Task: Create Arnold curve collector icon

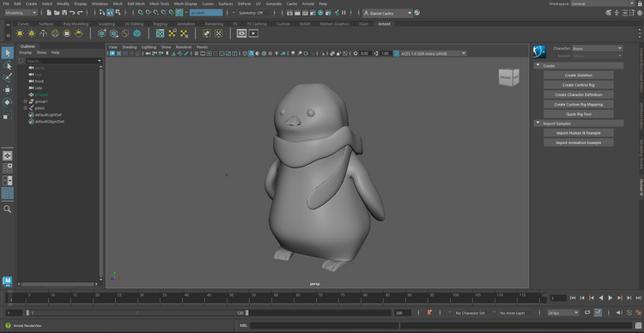Action: (x=125, y=33)
